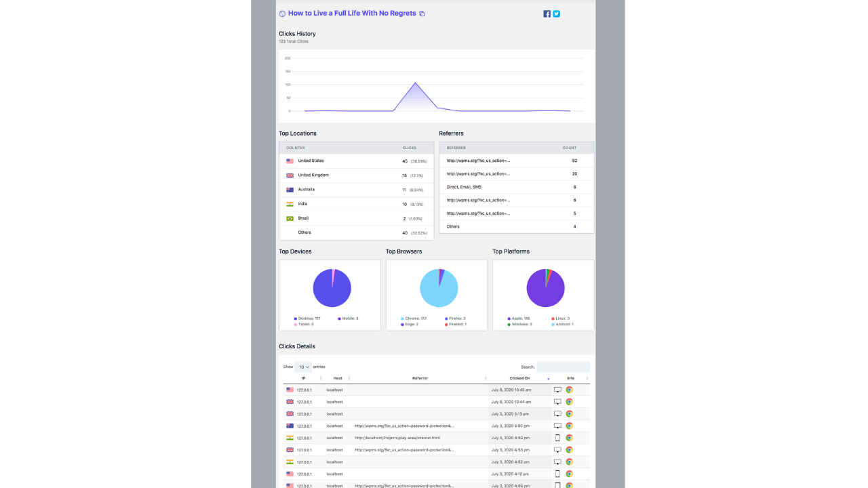Click 'United Kingdom' in Top Locations

pos(313,175)
